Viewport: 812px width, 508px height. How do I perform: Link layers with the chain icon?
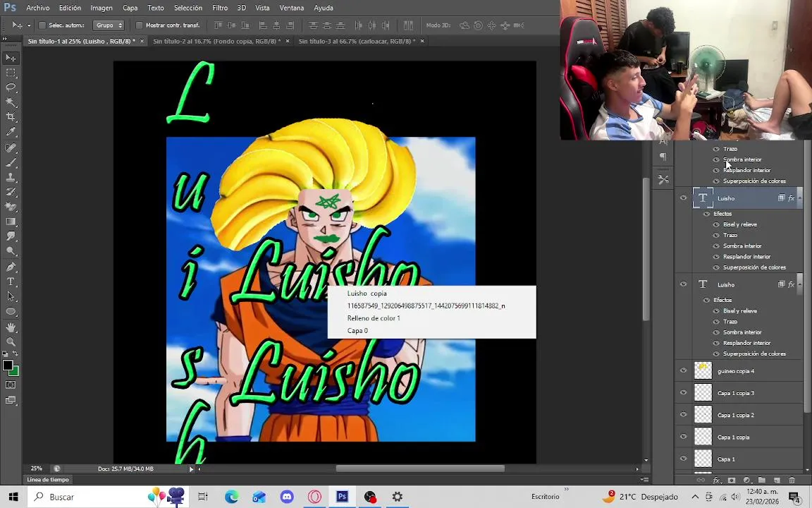tap(701, 480)
